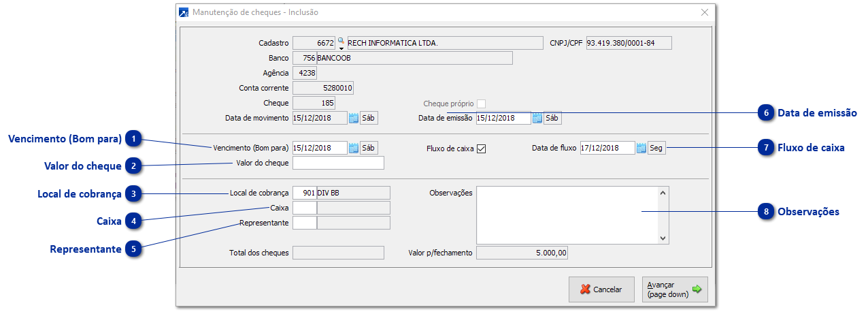868x314 pixels.
Task: Click the RECH INFORMATICA LTDA. name field
Action: click(445, 43)
